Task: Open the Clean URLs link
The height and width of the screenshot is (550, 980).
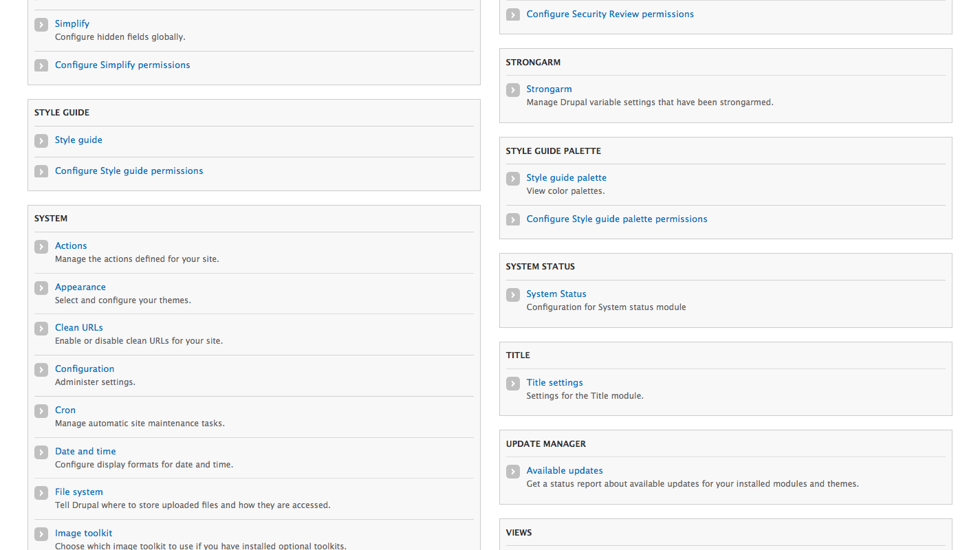Action: (x=79, y=327)
